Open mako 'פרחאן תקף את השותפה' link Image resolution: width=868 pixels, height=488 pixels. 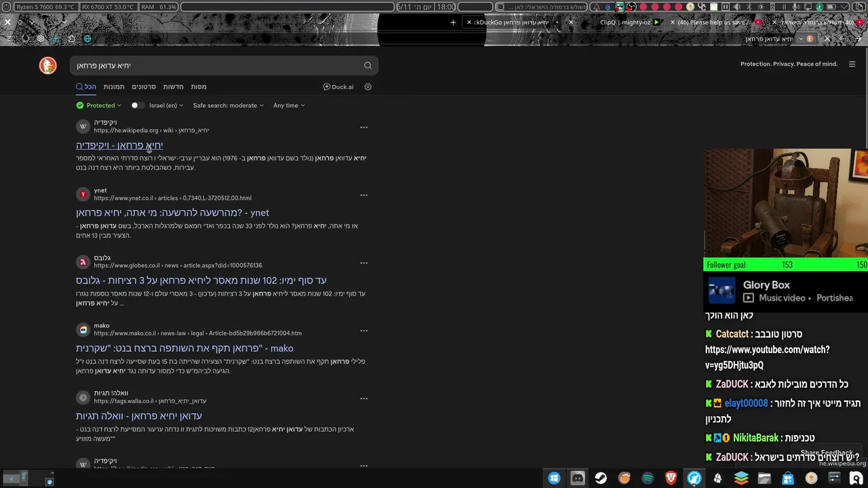pyautogui.click(x=184, y=348)
